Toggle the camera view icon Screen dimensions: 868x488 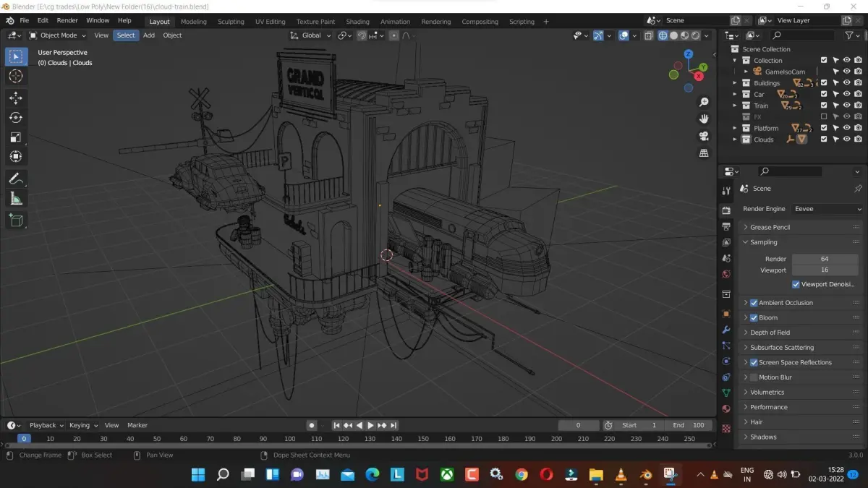pos(704,136)
